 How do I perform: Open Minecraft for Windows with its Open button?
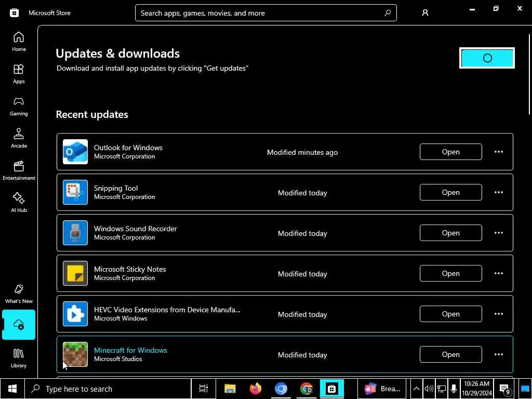pyautogui.click(x=450, y=354)
